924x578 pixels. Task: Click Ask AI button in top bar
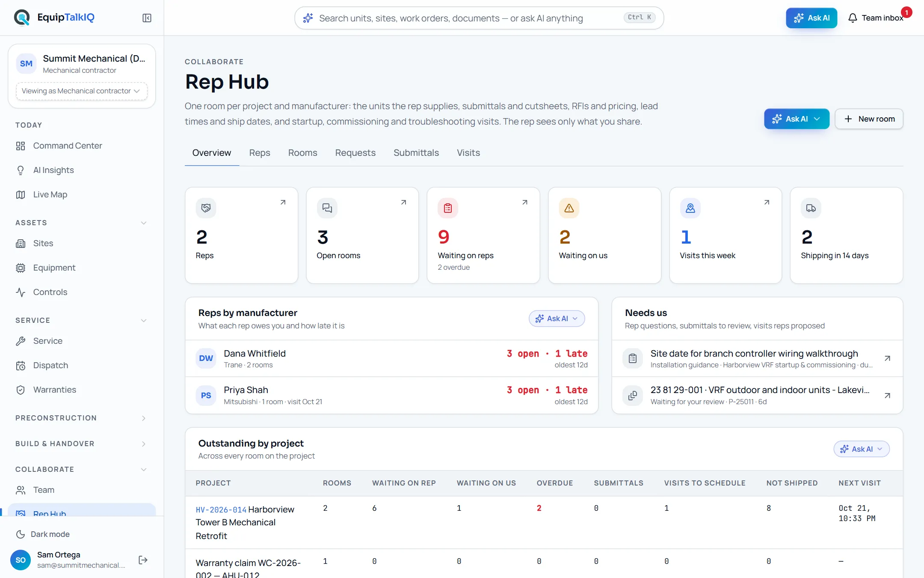pyautogui.click(x=811, y=18)
